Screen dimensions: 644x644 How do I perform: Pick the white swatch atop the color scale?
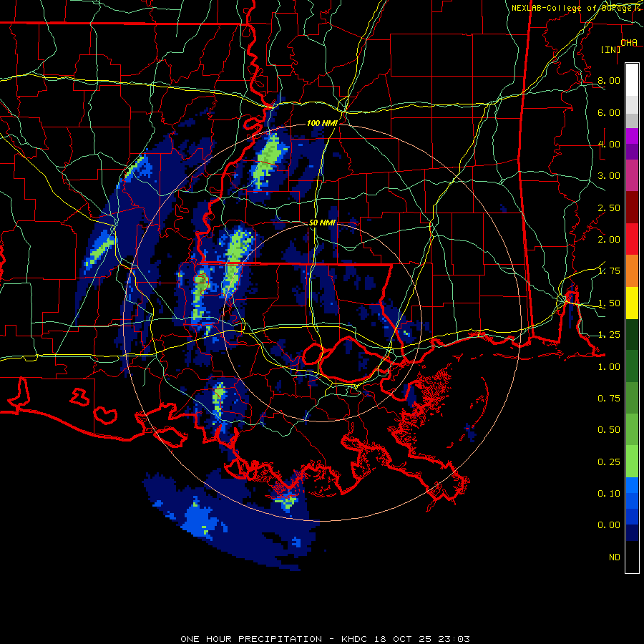tap(632, 80)
